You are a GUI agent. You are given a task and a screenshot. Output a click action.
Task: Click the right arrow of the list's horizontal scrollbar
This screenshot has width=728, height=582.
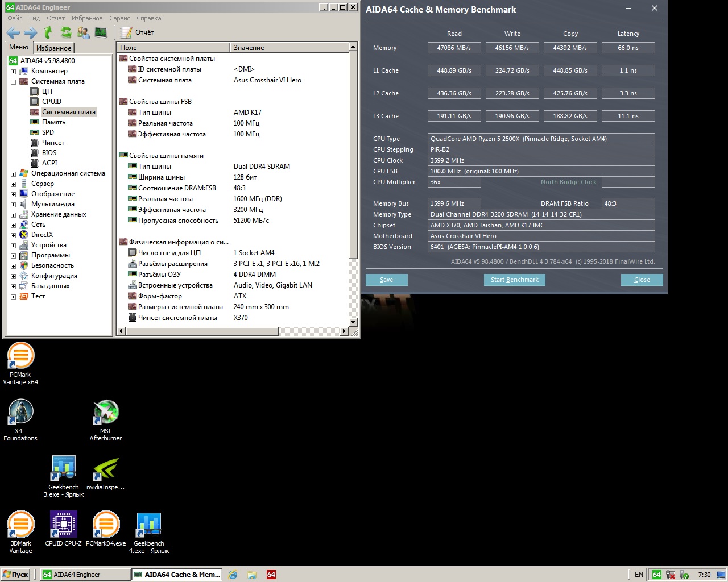click(344, 331)
